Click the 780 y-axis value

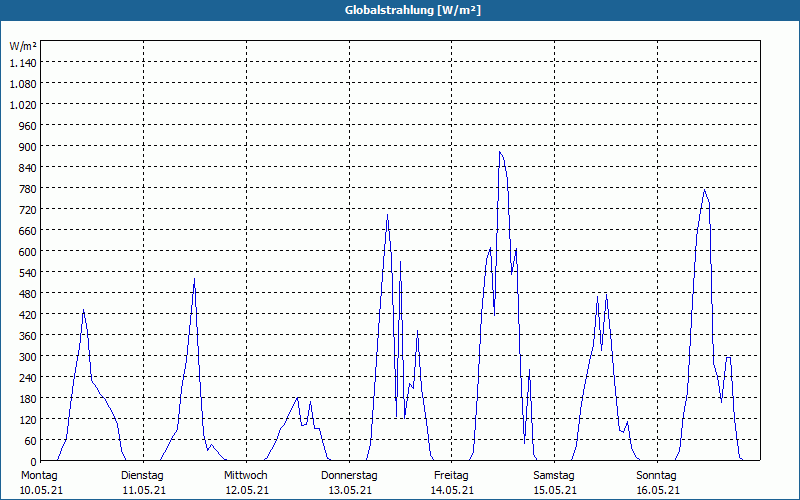click(x=28, y=189)
